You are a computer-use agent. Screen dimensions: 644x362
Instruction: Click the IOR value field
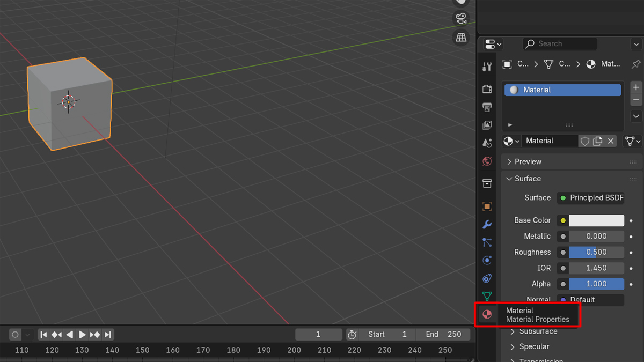tap(597, 268)
